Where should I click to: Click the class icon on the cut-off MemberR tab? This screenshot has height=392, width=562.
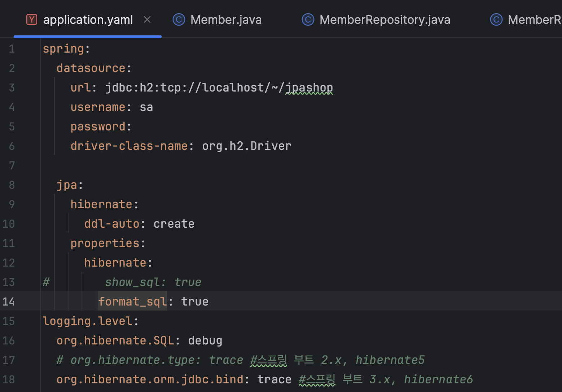(496, 19)
